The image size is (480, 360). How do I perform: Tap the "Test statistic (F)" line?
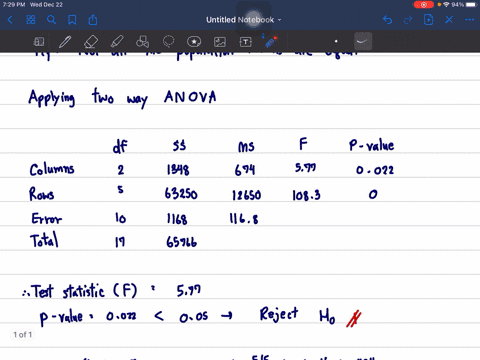(112, 291)
